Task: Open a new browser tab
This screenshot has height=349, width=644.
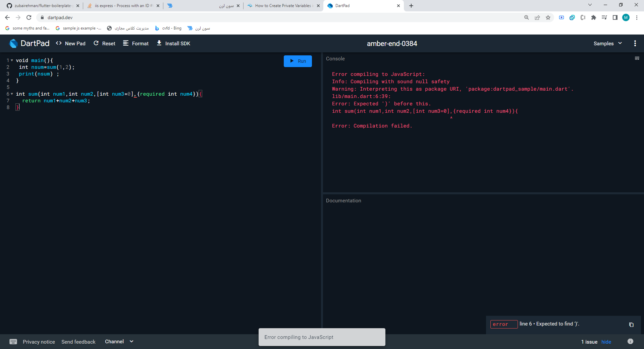Action: pos(411,6)
